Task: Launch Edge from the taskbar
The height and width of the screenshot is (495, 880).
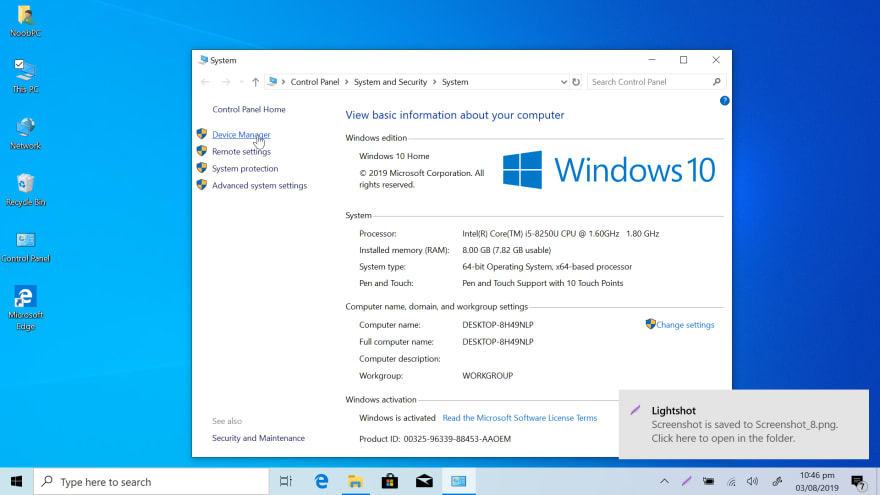Action: (321, 482)
